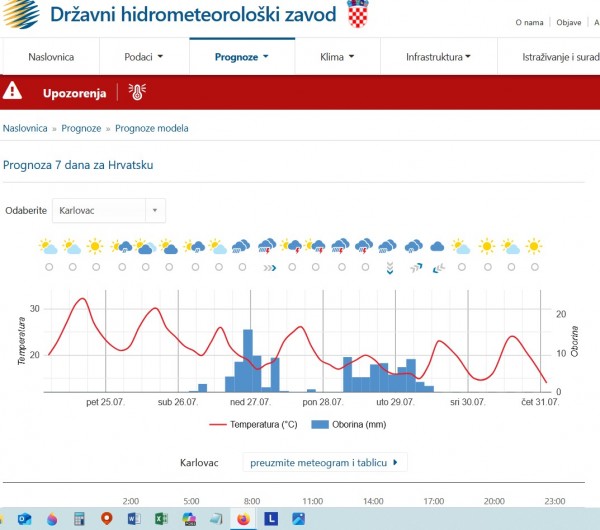600x530 pixels.
Task: Click the tallest precipitation bar near ned 27.07.
Action: (248, 360)
